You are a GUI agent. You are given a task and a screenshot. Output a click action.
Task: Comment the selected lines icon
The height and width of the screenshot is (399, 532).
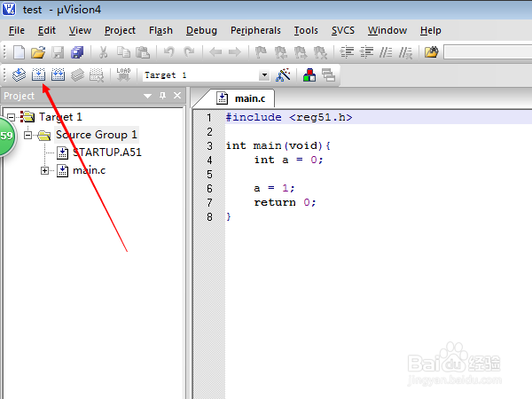click(386, 52)
